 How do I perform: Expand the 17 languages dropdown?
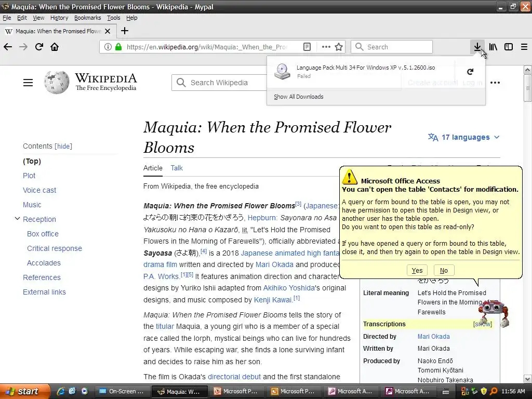tap(463, 137)
